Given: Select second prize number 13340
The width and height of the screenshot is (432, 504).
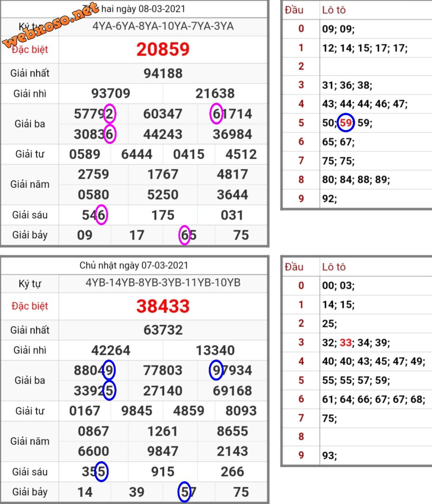Looking at the screenshot, I should 215,350.
